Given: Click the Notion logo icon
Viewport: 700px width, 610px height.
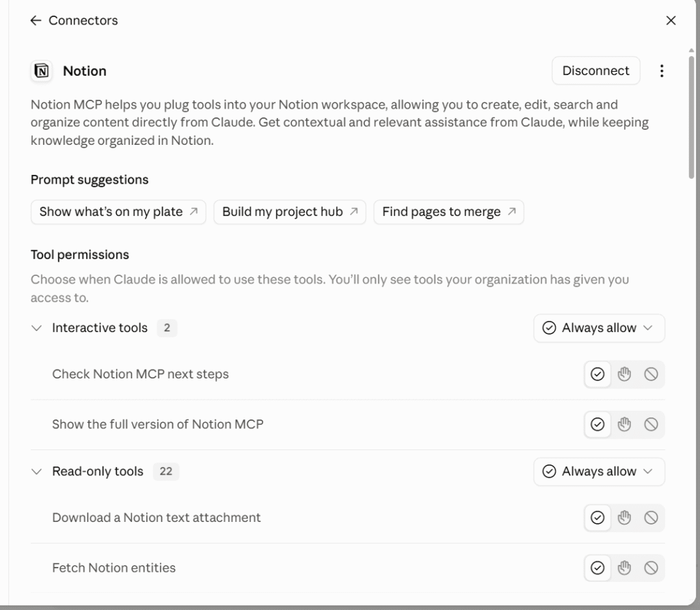Looking at the screenshot, I should [42, 71].
